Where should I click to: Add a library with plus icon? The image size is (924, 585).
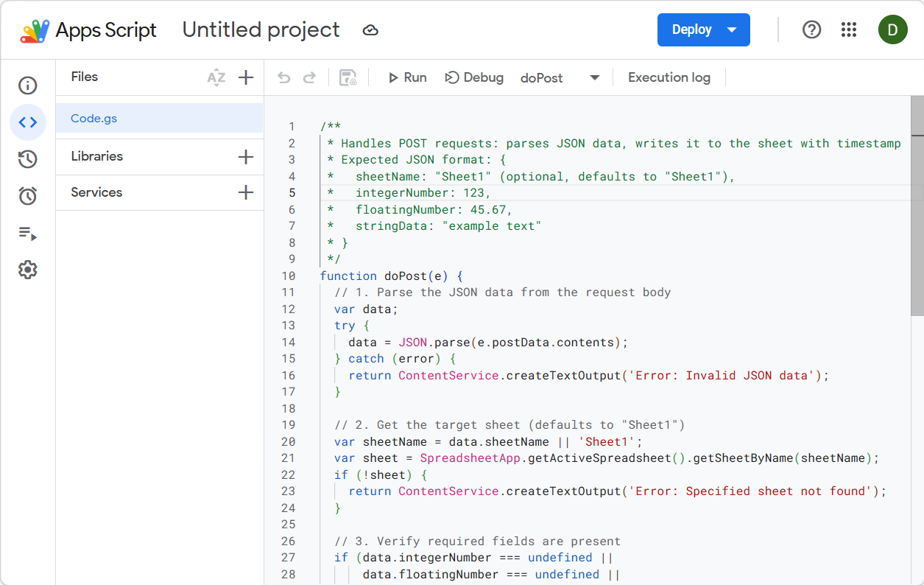coord(246,157)
